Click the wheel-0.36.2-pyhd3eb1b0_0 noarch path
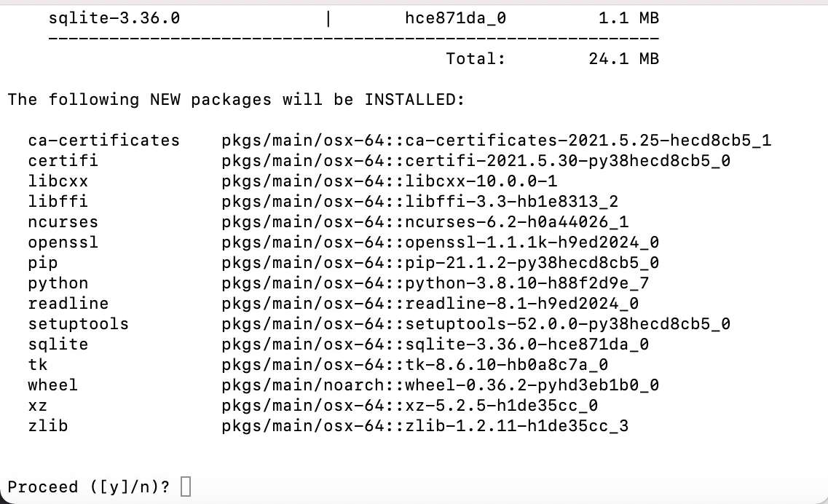828x504 pixels. click(x=441, y=385)
